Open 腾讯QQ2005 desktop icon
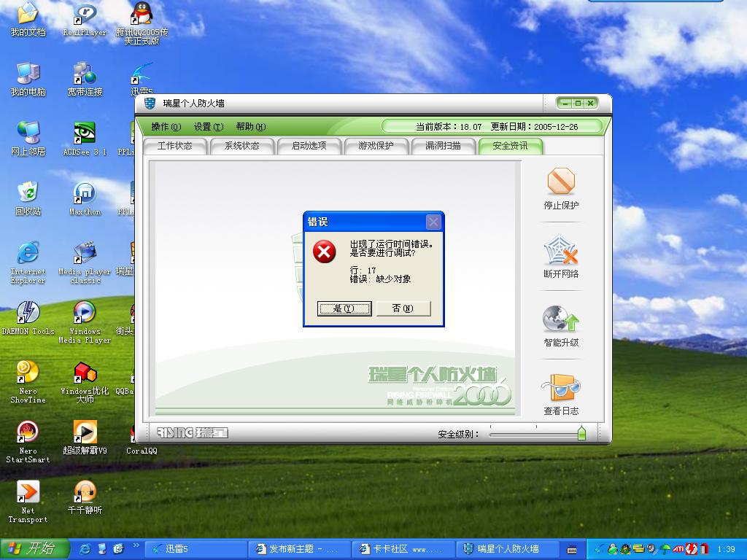This screenshot has width=747, height=560. pyautogui.click(x=142, y=24)
